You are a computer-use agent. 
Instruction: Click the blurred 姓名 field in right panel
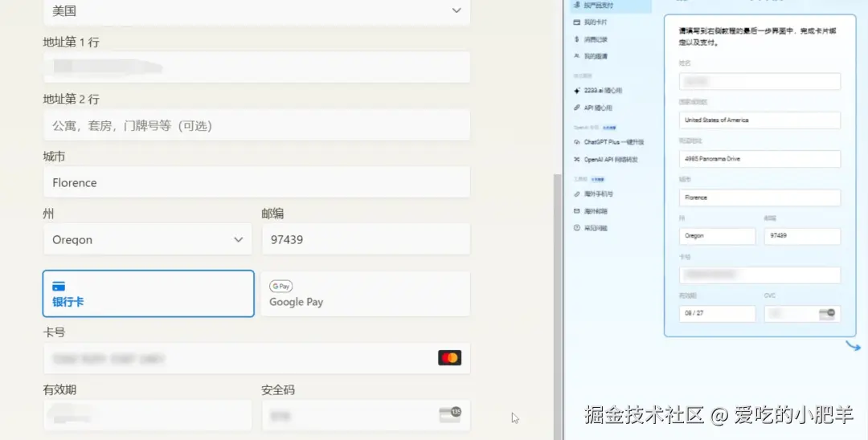pyautogui.click(x=759, y=81)
